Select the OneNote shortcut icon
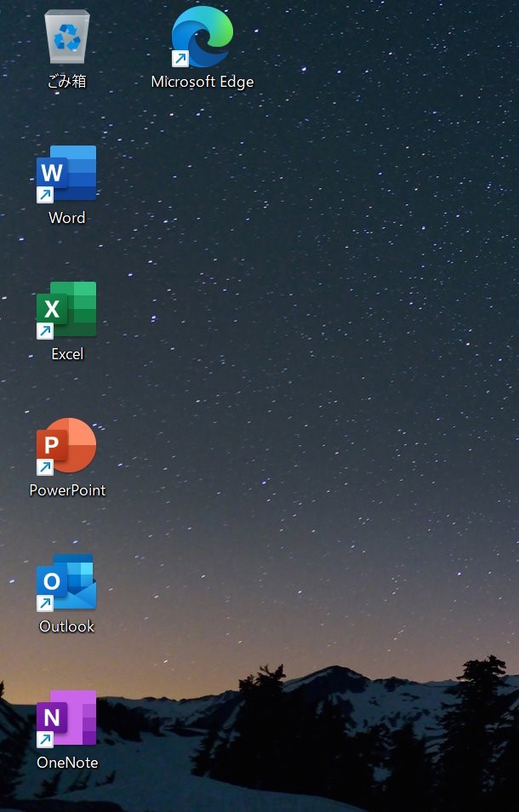The image size is (519, 812). (x=66, y=718)
